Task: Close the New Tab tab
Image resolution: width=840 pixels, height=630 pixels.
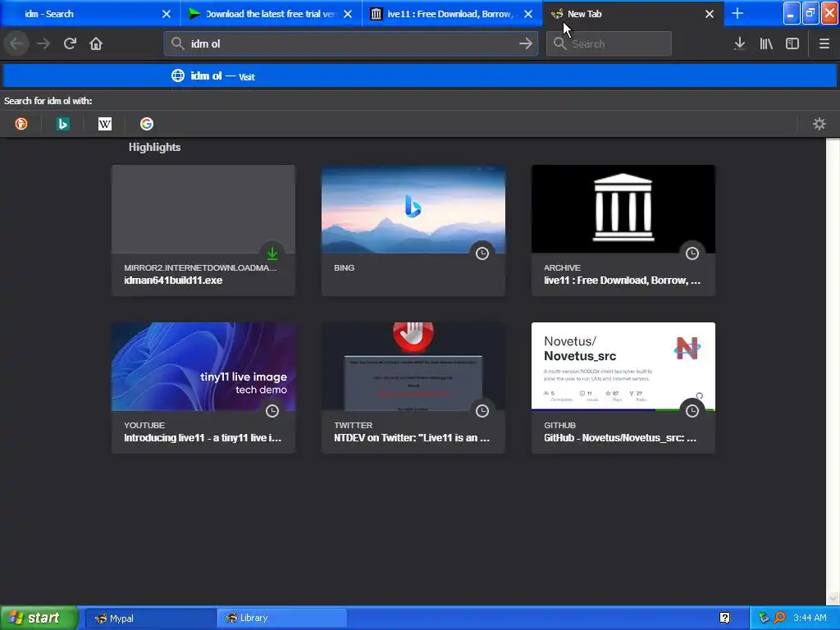Action: tap(710, 14)
